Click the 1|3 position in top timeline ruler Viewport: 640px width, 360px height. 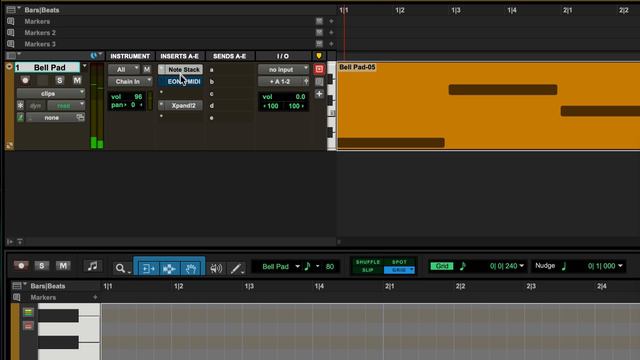[x=456, y=10]
